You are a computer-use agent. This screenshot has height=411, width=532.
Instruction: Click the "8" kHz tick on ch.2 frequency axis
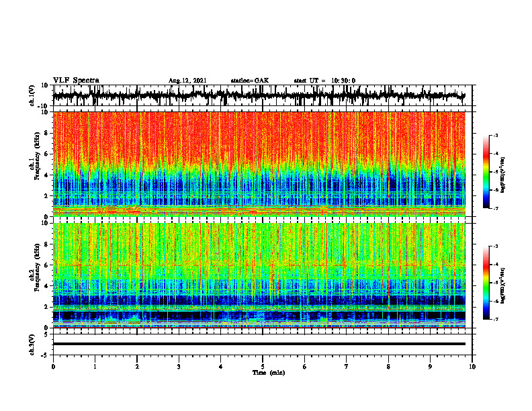[46, 244]
